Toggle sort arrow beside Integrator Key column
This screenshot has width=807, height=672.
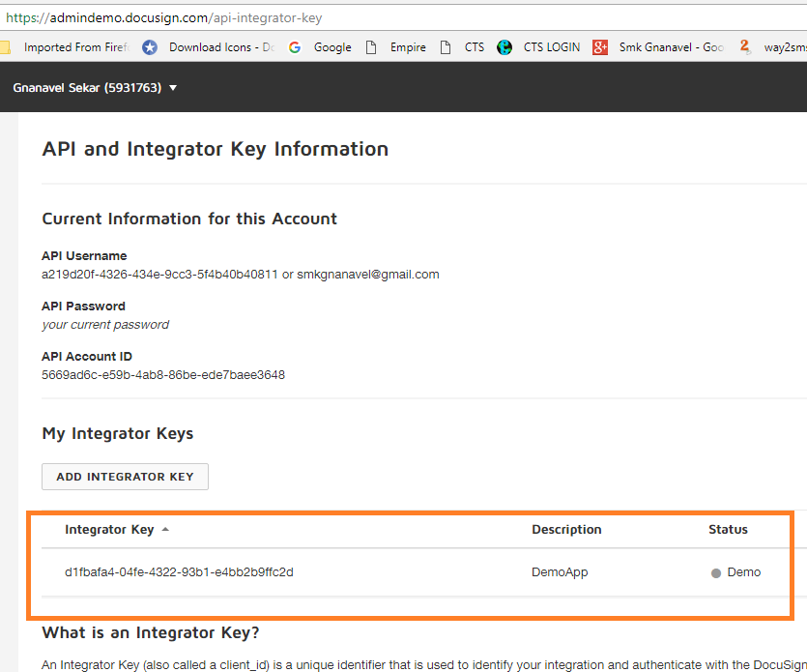pyautogui.click(x=165, y=529)
